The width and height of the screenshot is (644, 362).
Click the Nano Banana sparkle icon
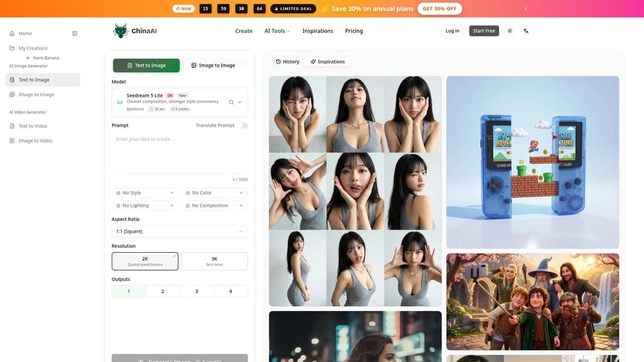(28, 58)
